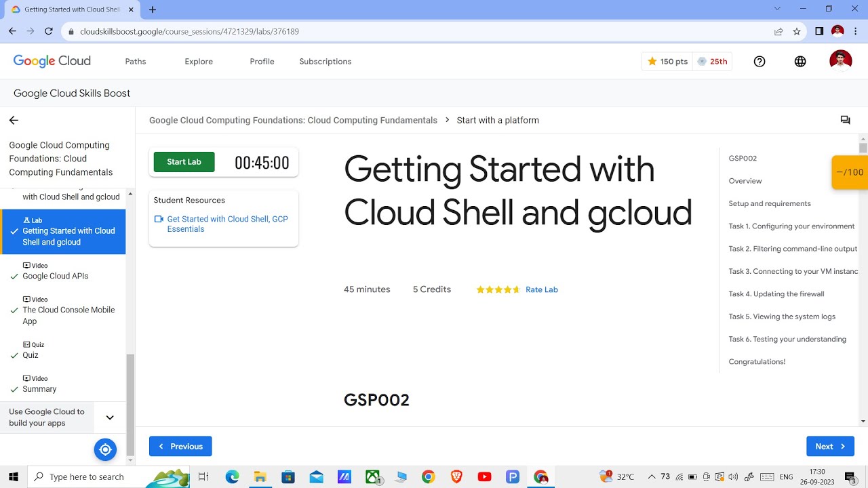868x488 pixels.
Task: Jump to GSP002 in the outline
Action: (743, 159)
